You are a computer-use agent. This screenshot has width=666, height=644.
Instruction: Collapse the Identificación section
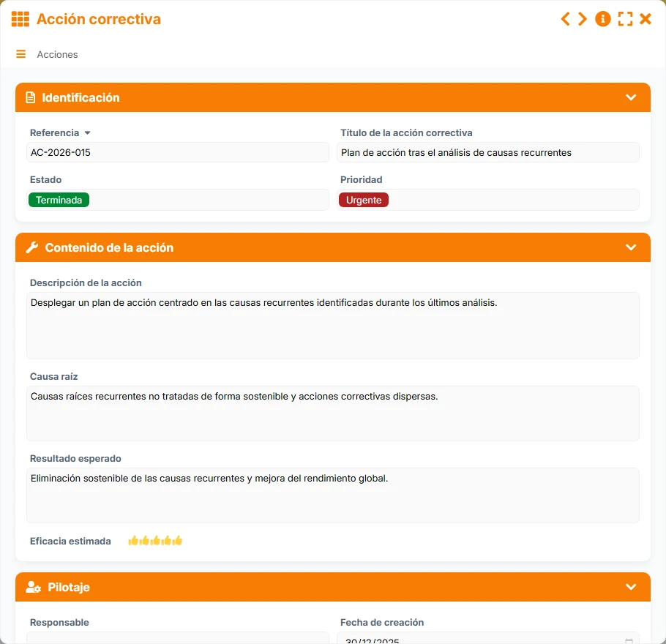tap(631, 97)
